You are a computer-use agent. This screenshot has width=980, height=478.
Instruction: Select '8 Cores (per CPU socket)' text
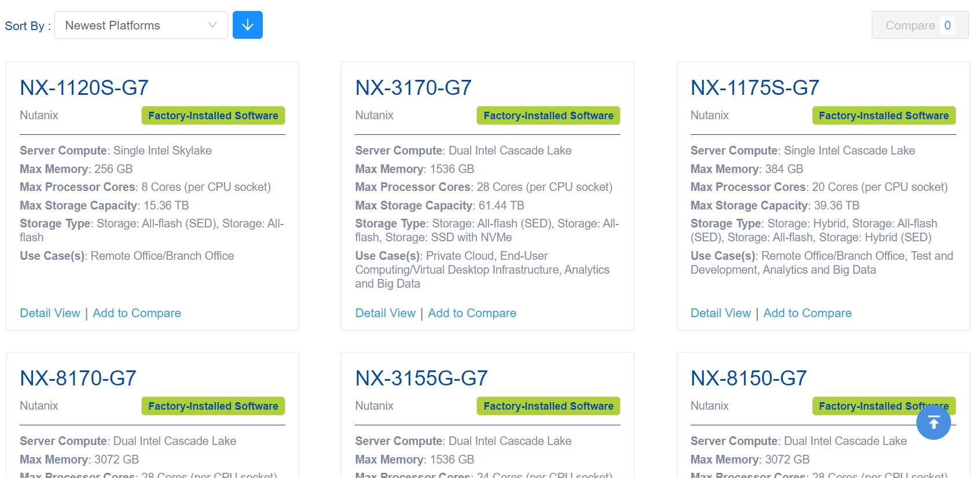tap(206, 187)
